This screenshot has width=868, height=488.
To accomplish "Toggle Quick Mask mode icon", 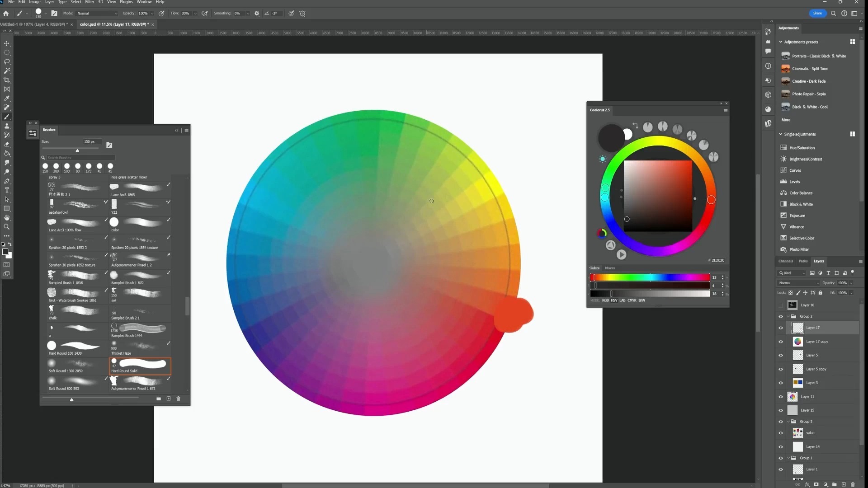I will coord(7,265).
